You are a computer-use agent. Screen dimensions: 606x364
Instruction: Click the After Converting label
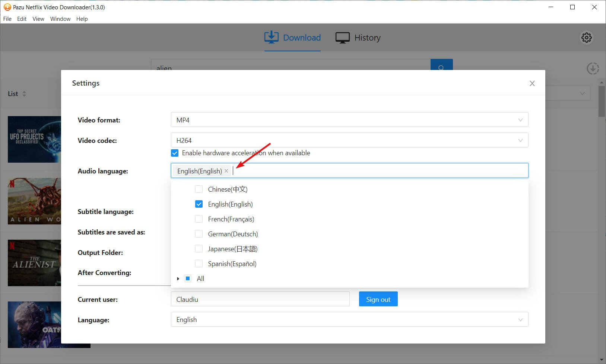[x=104, y=273]
